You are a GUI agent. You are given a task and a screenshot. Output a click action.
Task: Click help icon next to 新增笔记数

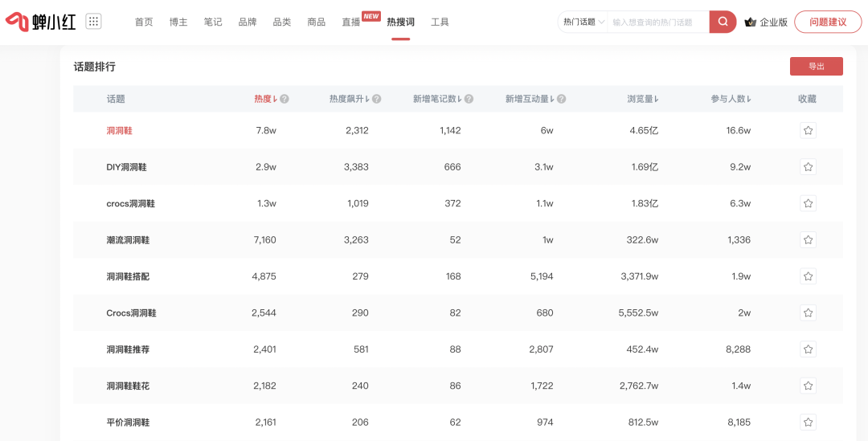coord(469,99)
